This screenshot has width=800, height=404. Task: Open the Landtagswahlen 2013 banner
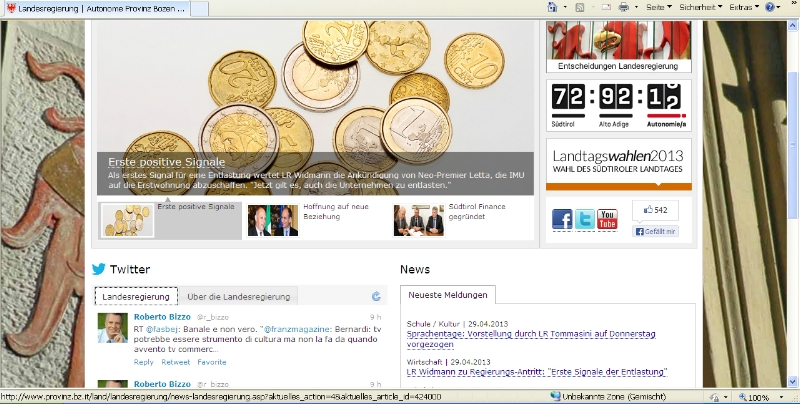(x=618, y=163)
